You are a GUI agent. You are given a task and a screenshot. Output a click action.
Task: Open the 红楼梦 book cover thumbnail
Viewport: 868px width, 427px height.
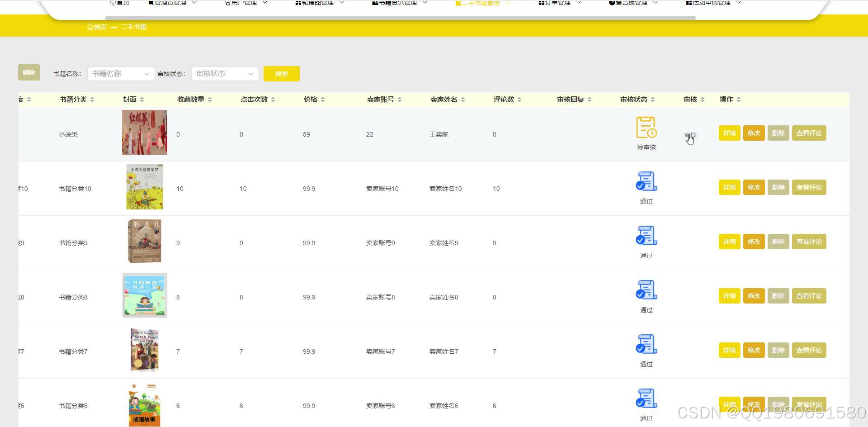(145, 133)
